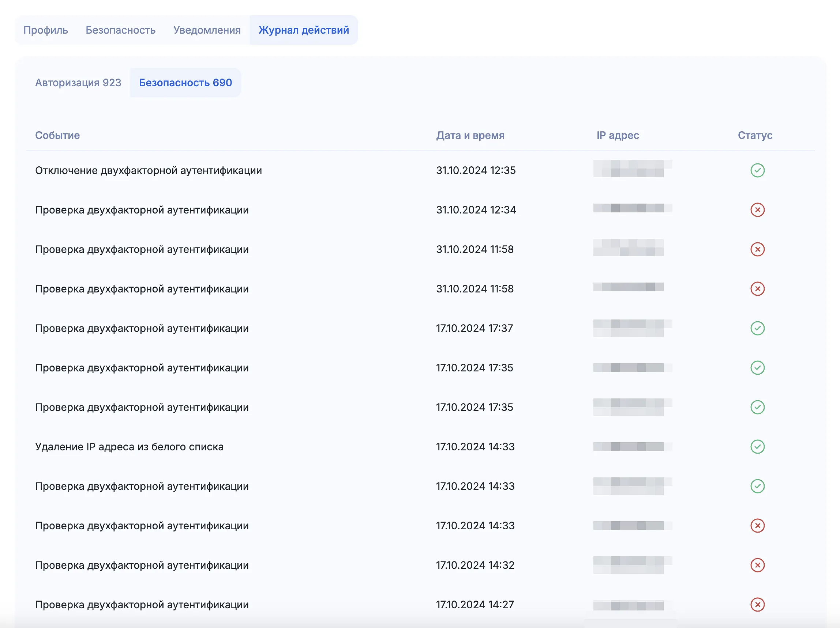This screenshot has width=840, height=628.
Task: Click blurred IP address in 31.10.2024 12:35 row
Action: [x=632, y=169]
